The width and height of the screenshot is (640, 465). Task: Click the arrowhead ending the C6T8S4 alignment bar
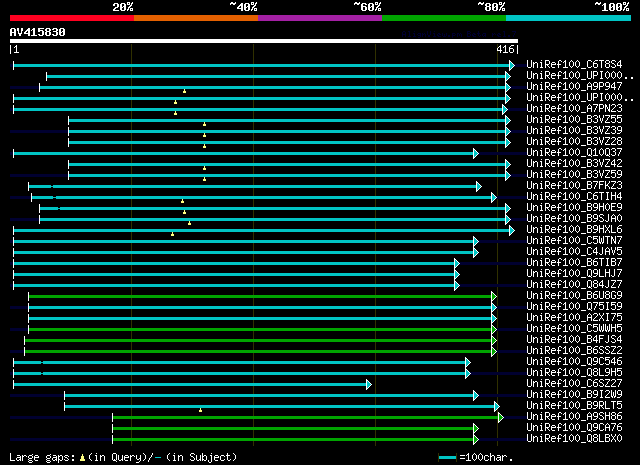[x=512, y=65]
